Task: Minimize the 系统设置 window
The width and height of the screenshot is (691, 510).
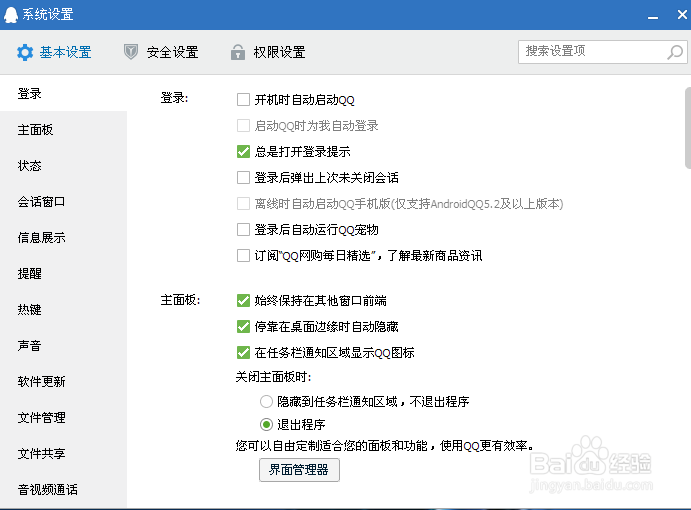Action: [653, 16]
